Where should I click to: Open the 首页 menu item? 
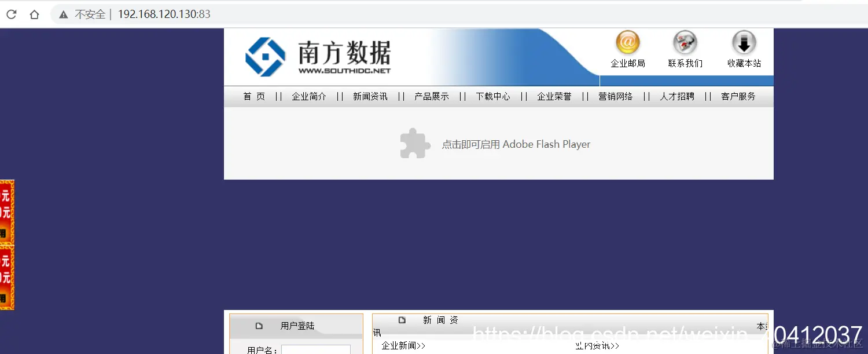click(253, 96)
